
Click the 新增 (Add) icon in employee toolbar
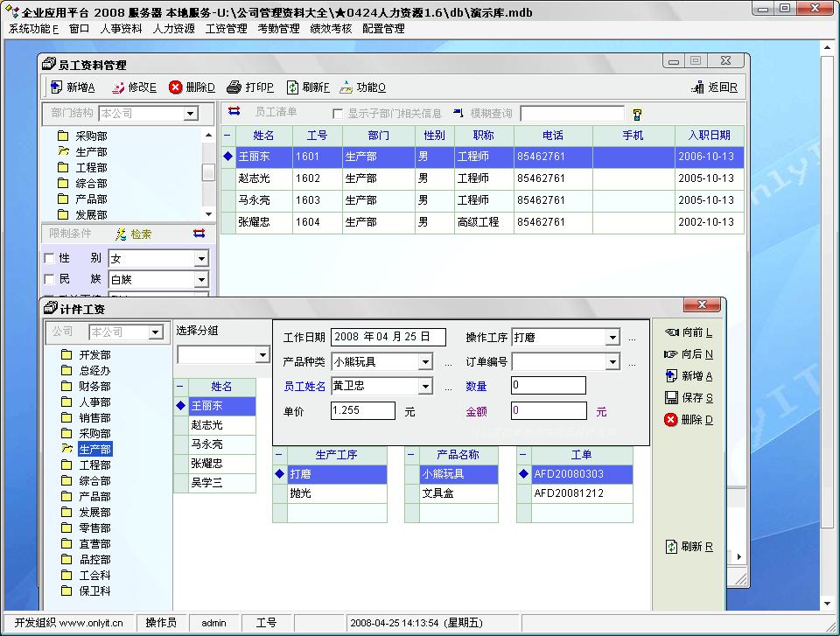(58, 87)
